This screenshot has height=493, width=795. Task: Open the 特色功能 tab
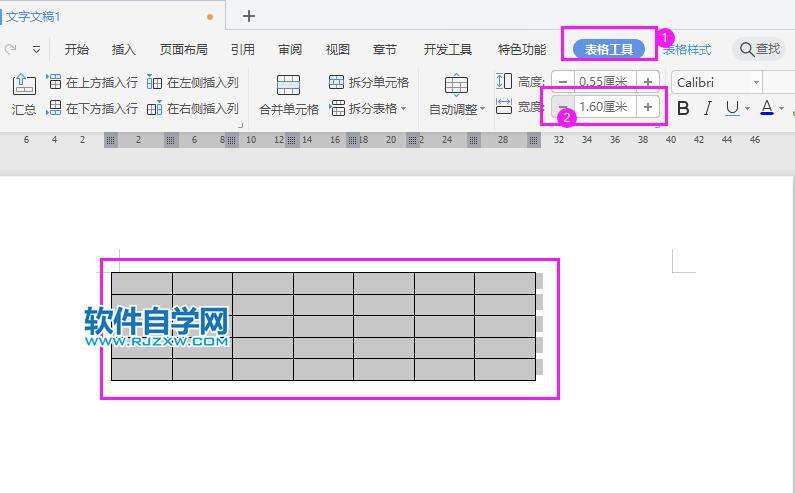(522, 49)
